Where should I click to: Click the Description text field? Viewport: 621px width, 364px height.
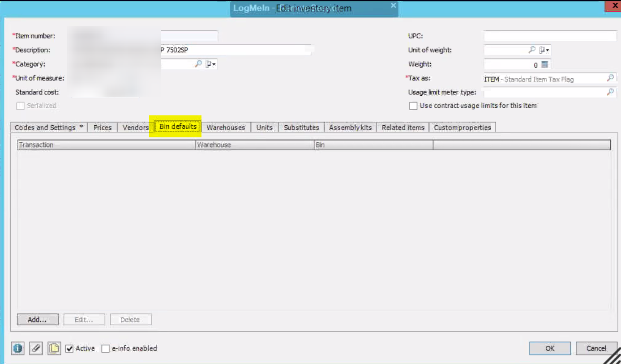(x=191, y=50)
